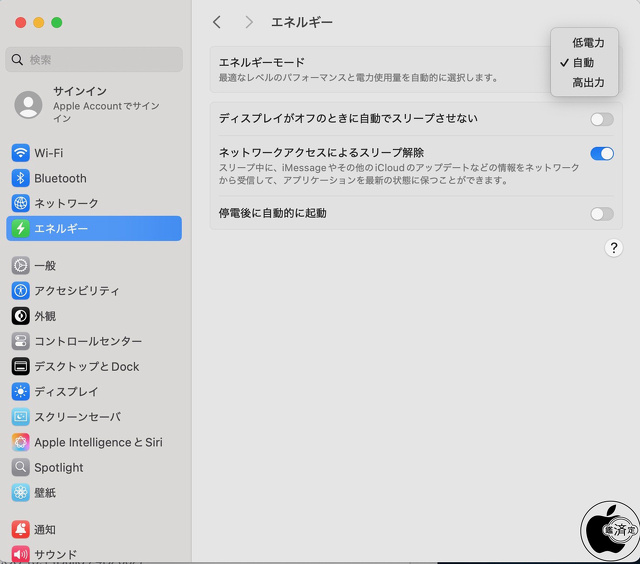Select the Bluetooth label in sidebar
640x564 pixels.
(x=60, y=178)
